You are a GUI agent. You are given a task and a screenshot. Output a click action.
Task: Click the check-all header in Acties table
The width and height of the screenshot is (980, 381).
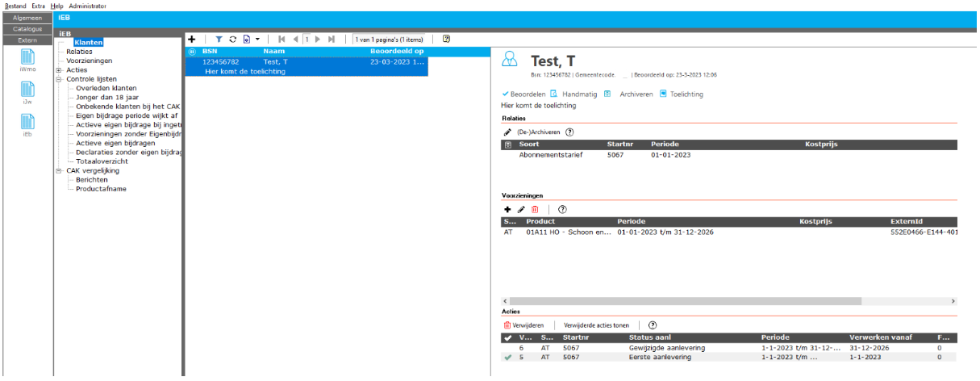[x=507, y=337]
